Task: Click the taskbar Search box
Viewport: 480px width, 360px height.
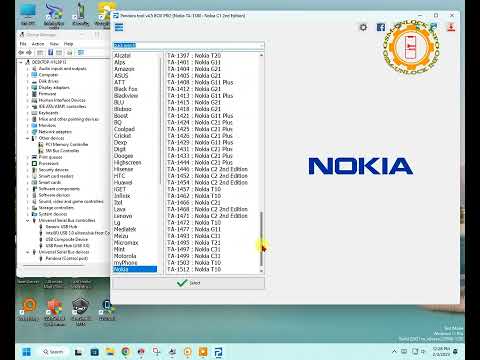Action: coord(53,352)
